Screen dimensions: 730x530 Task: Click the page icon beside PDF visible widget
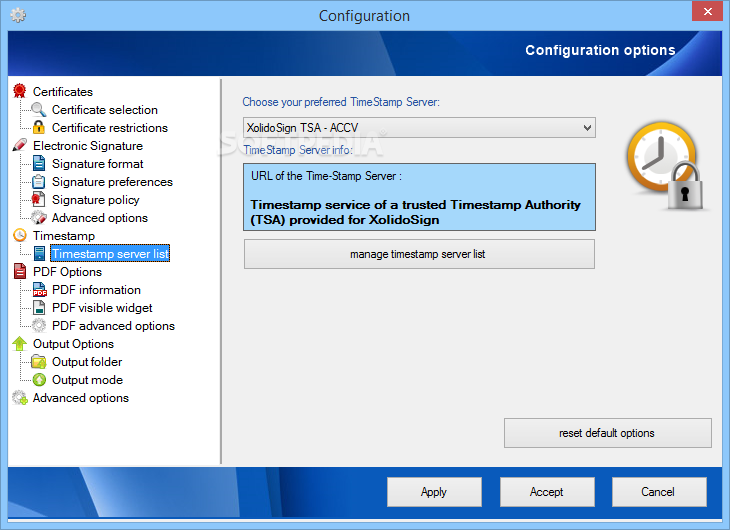[x=39, y=307]
